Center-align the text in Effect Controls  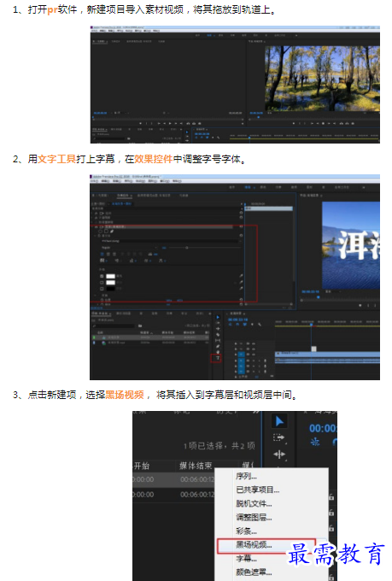click(x=108, y=255)
